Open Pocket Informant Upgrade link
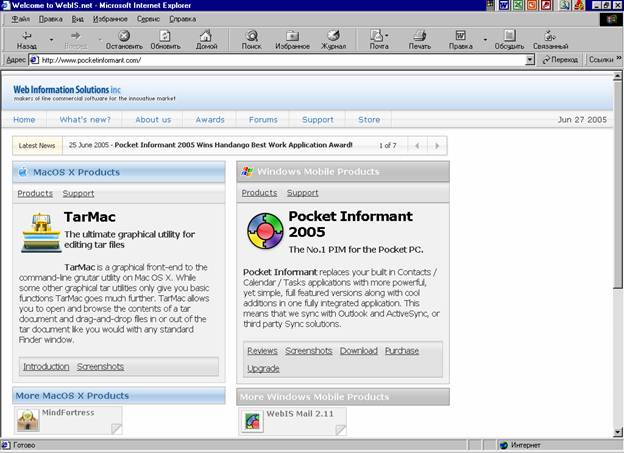Viewport: 624px width, 453px height. 263,369
